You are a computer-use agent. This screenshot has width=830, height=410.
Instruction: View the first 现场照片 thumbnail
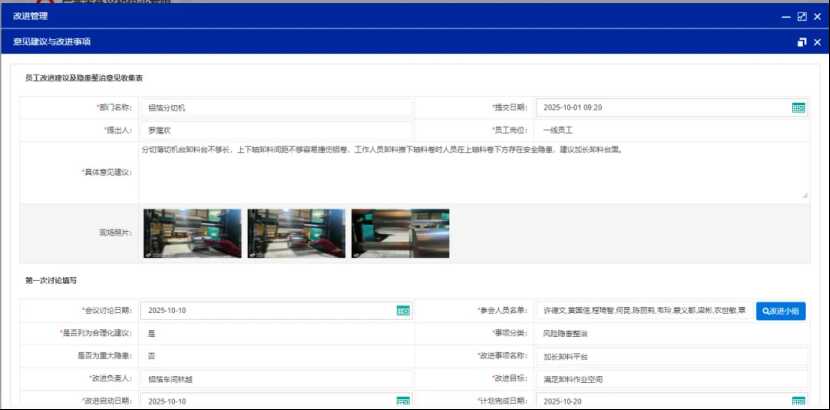192,233
